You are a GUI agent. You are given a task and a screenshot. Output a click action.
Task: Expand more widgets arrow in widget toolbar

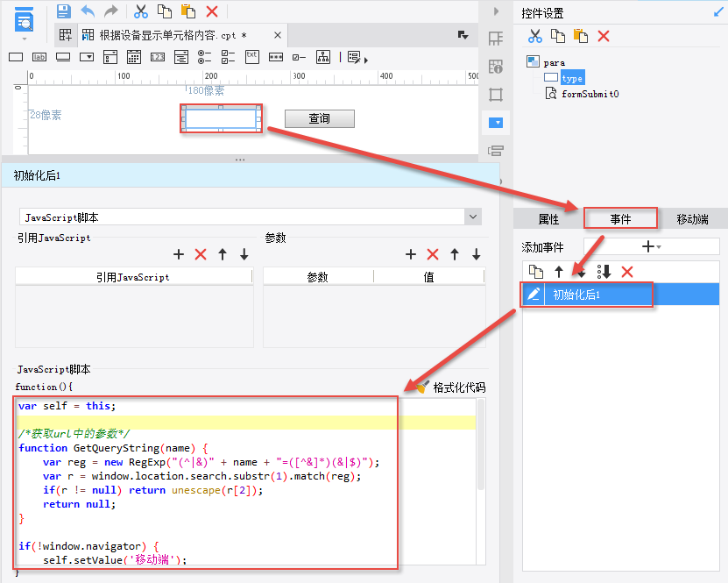[366, 60]
